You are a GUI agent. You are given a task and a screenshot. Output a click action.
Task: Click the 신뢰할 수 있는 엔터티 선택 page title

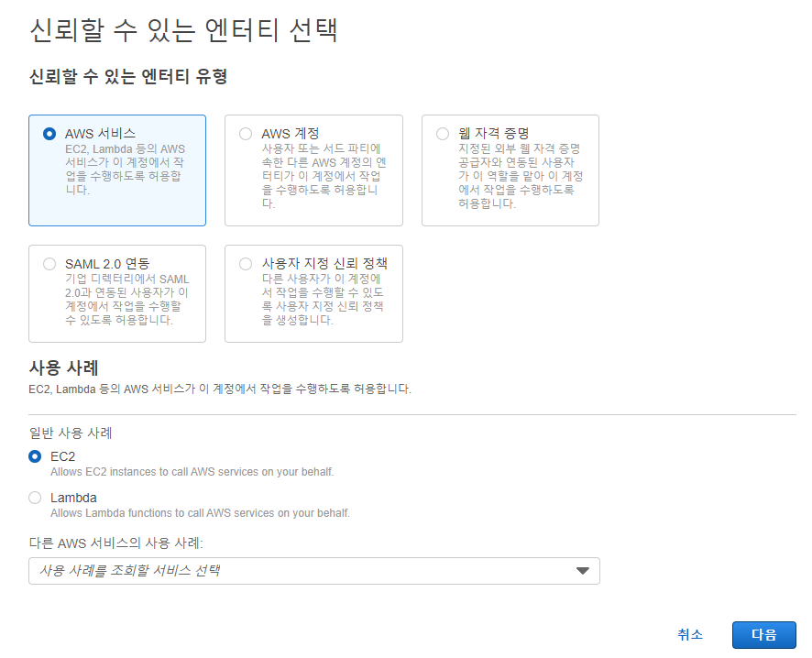pos(184,30)
